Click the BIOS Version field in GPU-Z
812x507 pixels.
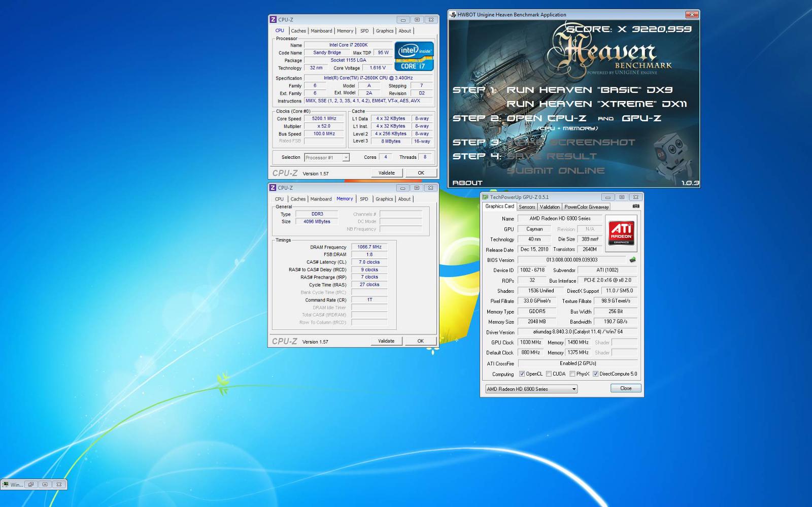click(572, 260)
